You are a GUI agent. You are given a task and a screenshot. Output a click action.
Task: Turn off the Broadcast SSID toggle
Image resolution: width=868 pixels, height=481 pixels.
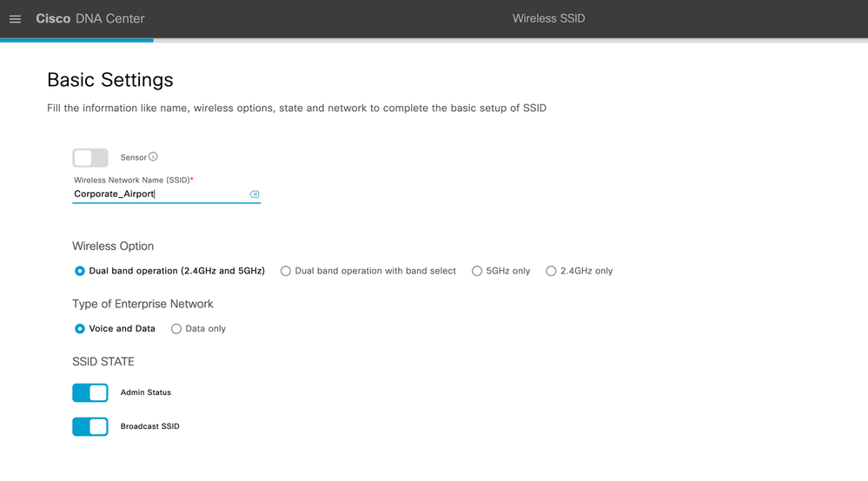[90, 426]
